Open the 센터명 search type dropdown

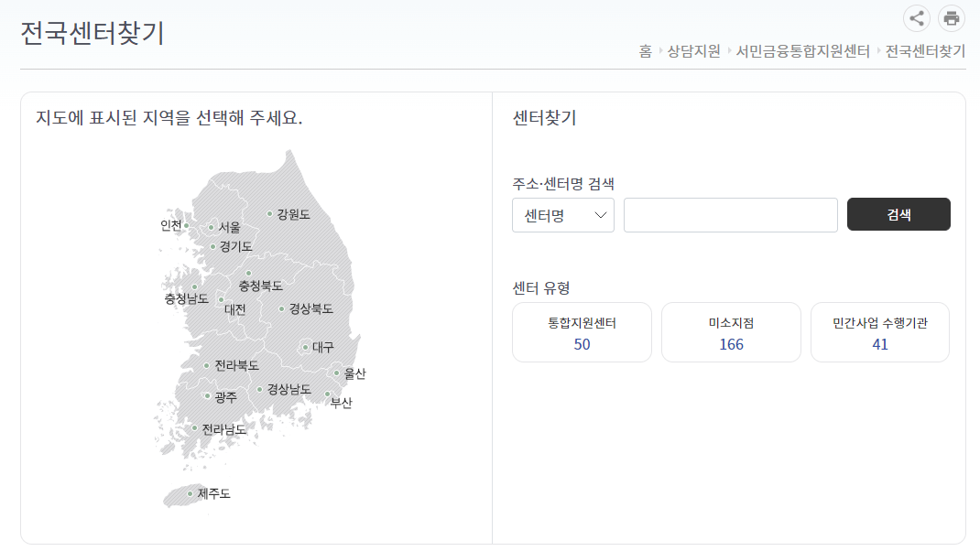[x=562, y=214]
